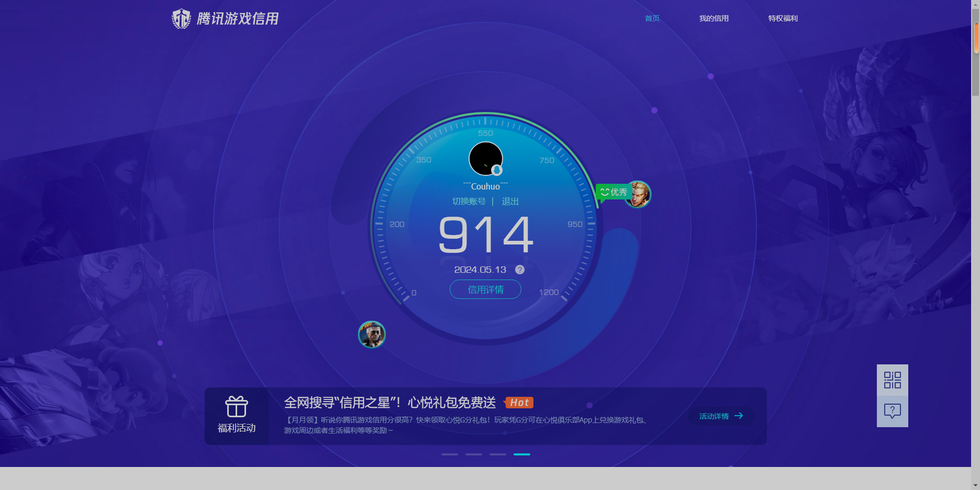
Task: Open the feedback question bubble icon
Action: (x=893, y=411)
